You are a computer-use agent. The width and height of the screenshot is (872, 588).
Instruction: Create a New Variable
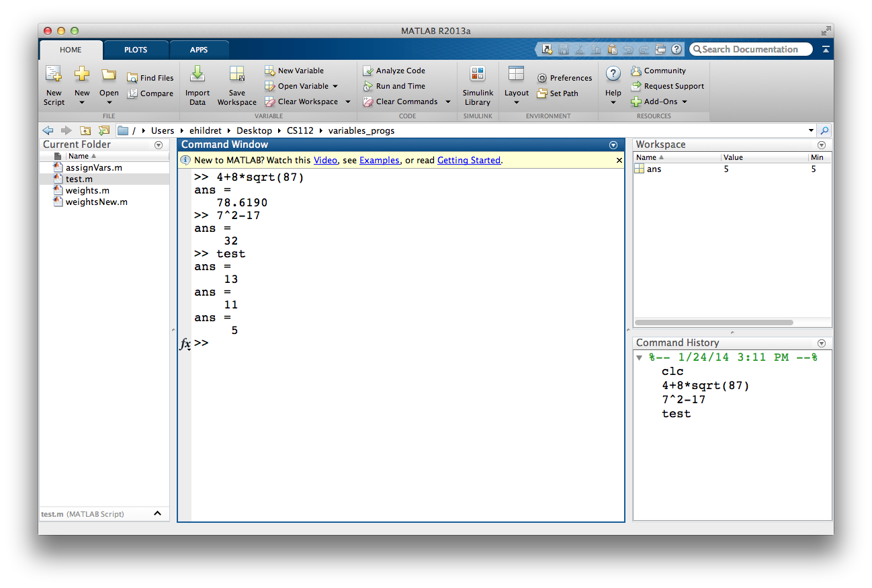[294, 71]
